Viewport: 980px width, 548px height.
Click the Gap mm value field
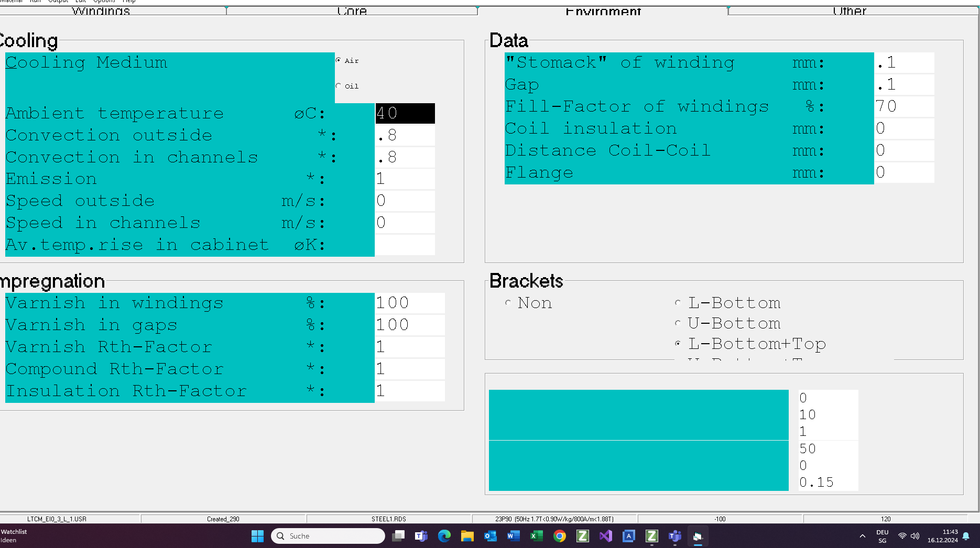click(905, 84)
